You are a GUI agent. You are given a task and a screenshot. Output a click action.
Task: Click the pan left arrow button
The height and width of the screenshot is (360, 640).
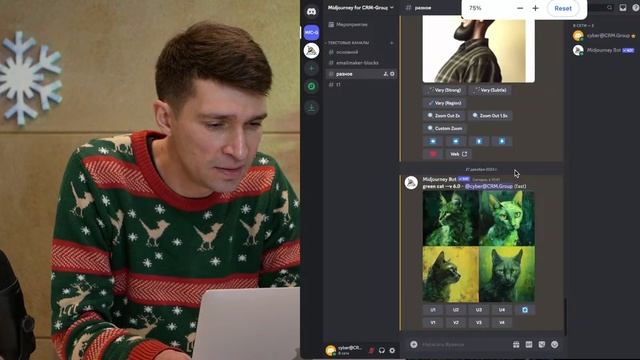[433, 141]
